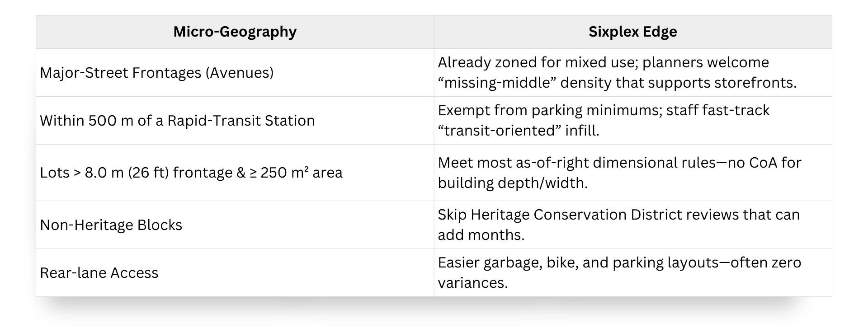This screenshot has height=333, width=868.
Task: Select the Rear-lane Access cell
Action: (x=235, y=273)
